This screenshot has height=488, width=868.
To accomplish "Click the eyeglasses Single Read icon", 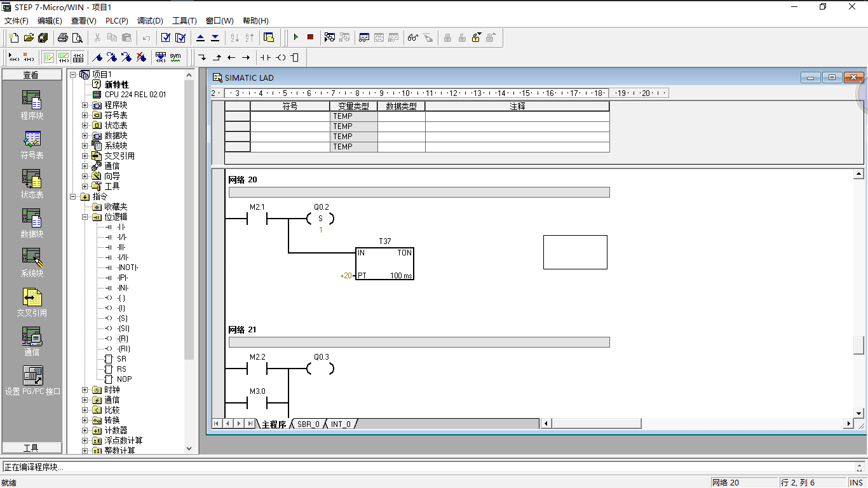I will [413, 37].
